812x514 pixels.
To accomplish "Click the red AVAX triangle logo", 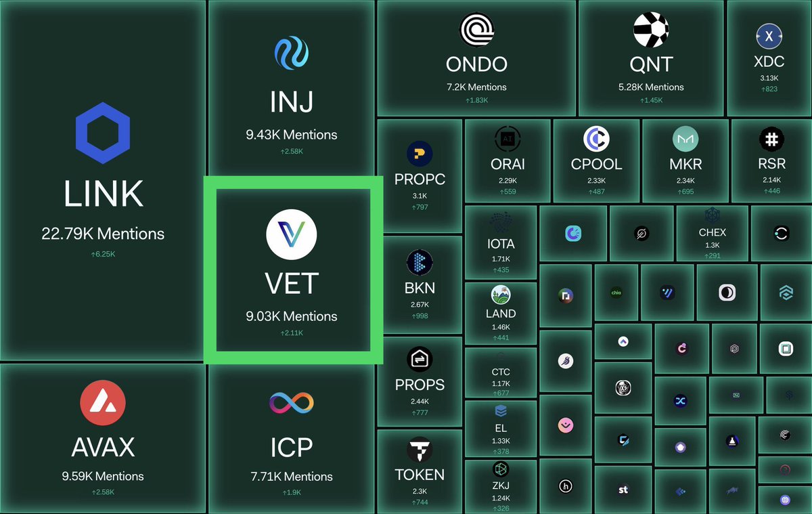I will 103,404.
